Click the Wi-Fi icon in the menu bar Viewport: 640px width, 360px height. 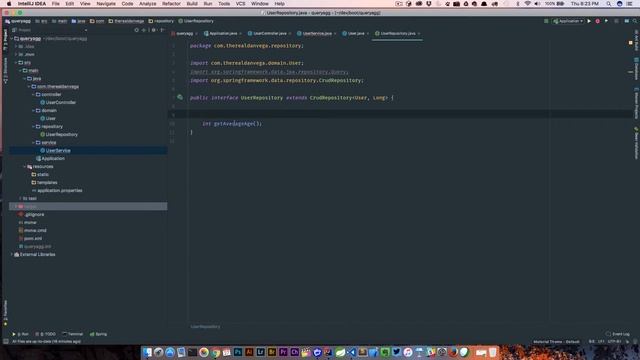pos(527,4)
